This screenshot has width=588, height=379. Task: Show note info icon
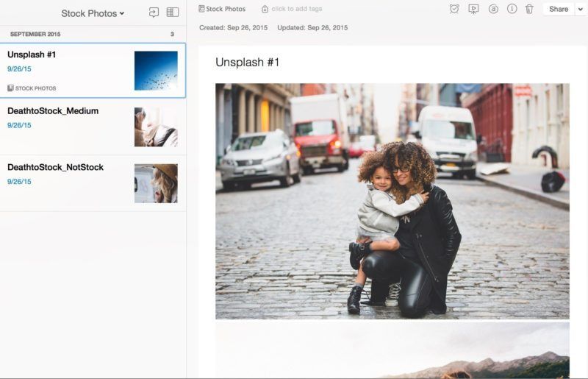pyautogui.click(x=512, y=9)
